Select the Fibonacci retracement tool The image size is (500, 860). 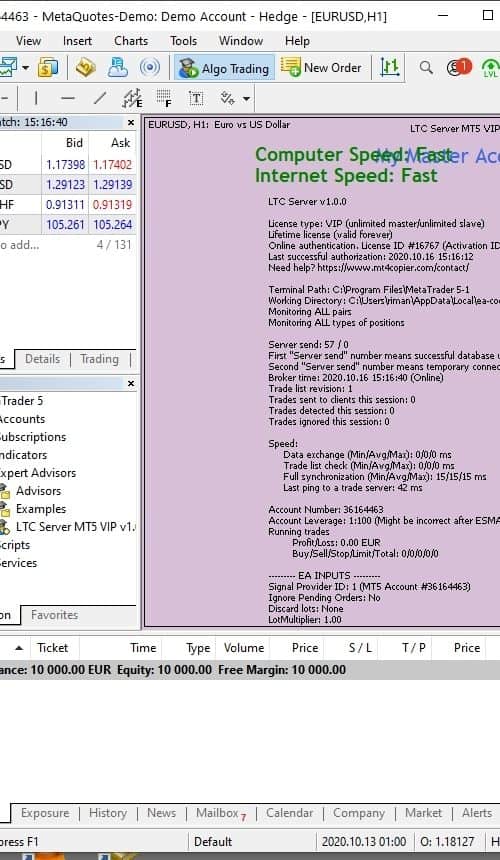tap(163, 98)
